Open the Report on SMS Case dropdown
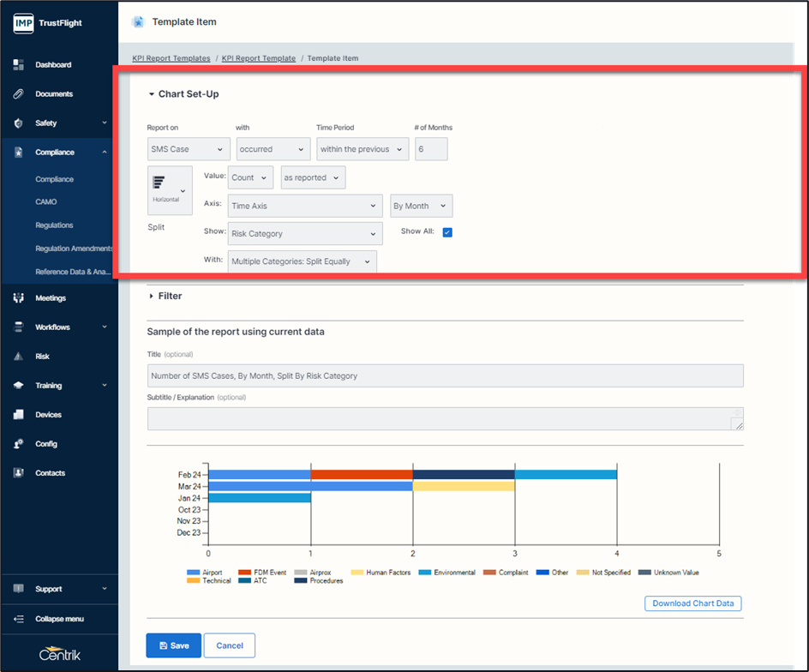 188,149
